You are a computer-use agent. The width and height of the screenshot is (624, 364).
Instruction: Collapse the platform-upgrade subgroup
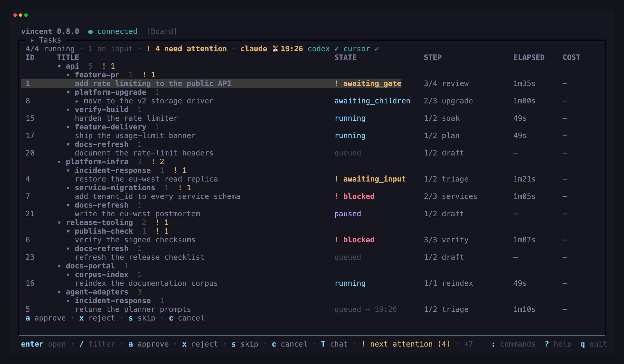coord(68,93)
